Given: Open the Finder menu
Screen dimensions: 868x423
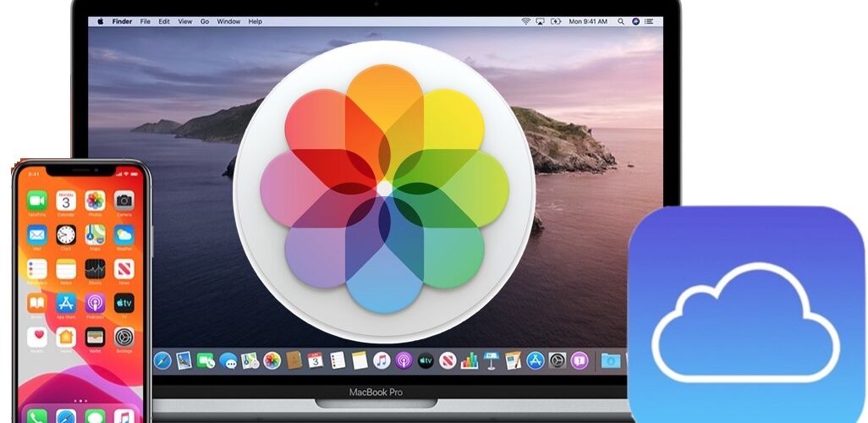Looking at the screenshot, I should [x=122, y=22].
